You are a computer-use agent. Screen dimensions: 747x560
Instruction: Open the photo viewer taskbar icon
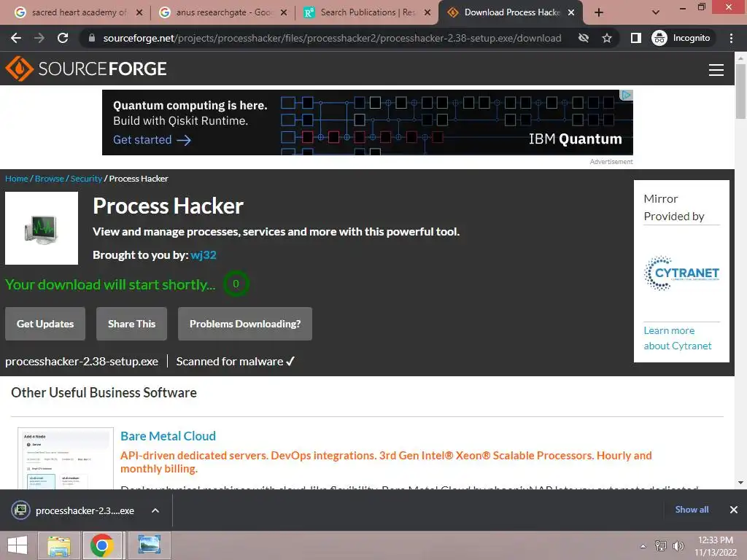click(149, 545)
